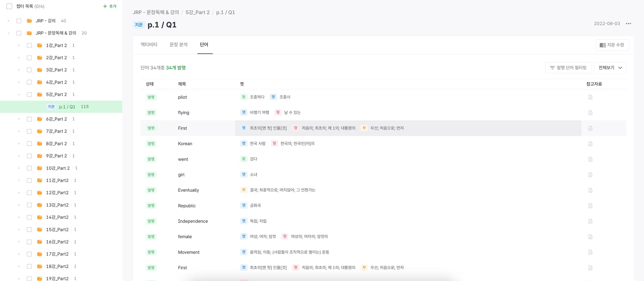The image size is (644, 281).
Task: Expand the 11강_Part2 chapter
Action: click(x=19, y=180)
